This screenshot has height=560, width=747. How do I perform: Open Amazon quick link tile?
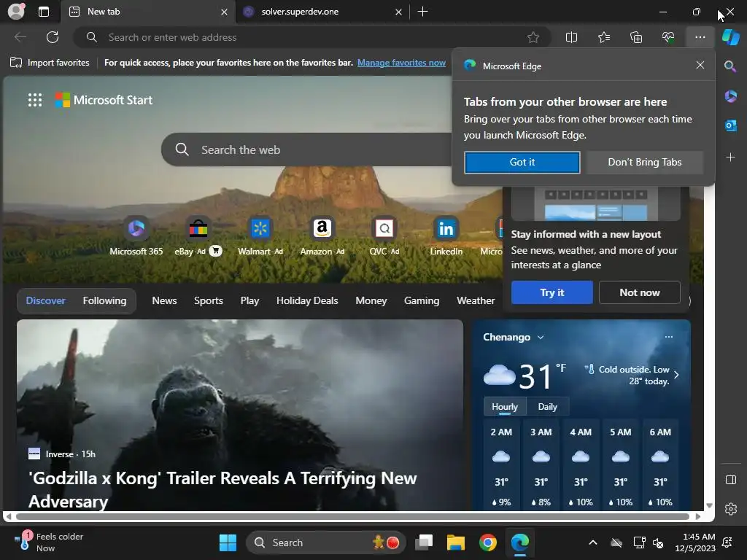322,236
